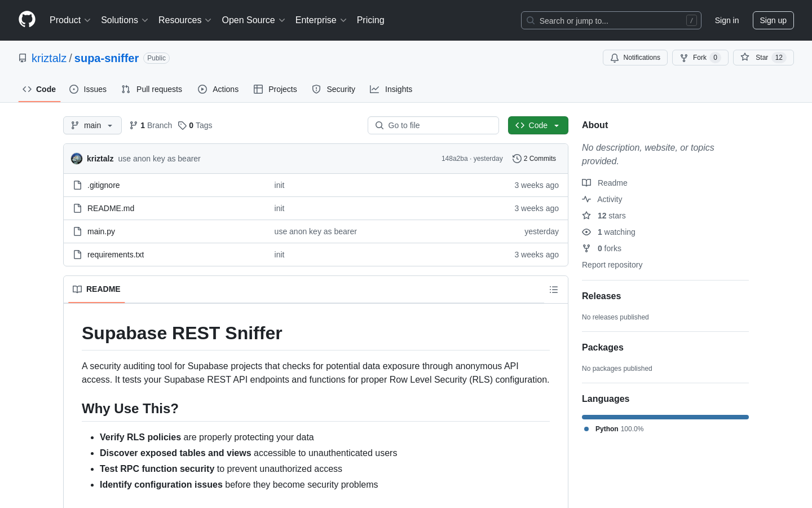Open the kriztalz owner profile link
The width and height of the screenshot is (812, 508).
point(49,58)
